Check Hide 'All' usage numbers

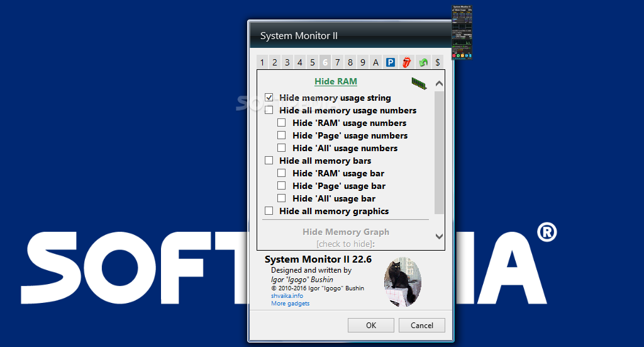tap(281, 147)
